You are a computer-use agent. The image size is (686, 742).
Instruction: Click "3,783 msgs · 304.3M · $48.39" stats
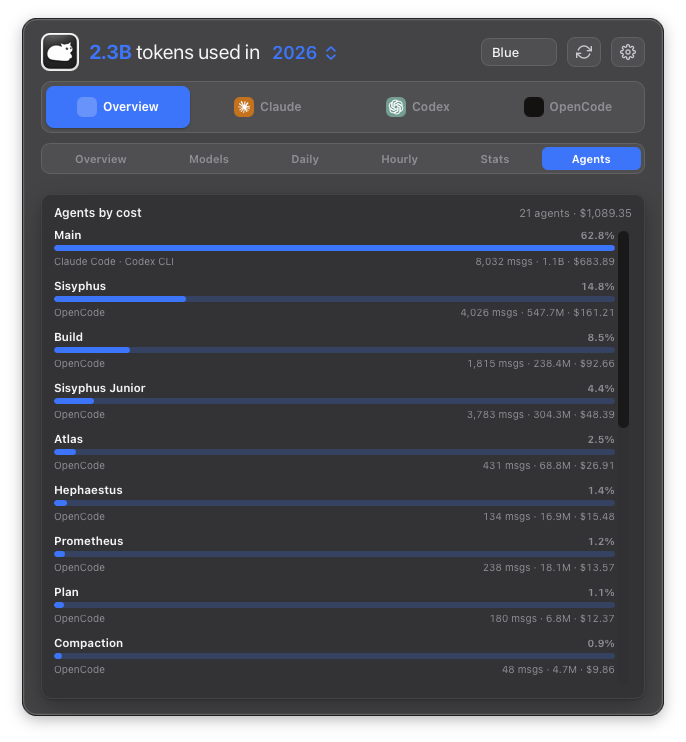541,415
